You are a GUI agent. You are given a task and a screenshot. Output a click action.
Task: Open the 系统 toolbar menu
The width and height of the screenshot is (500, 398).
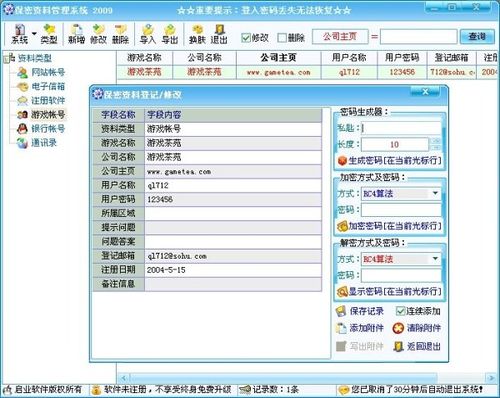(x=19, y=34)
